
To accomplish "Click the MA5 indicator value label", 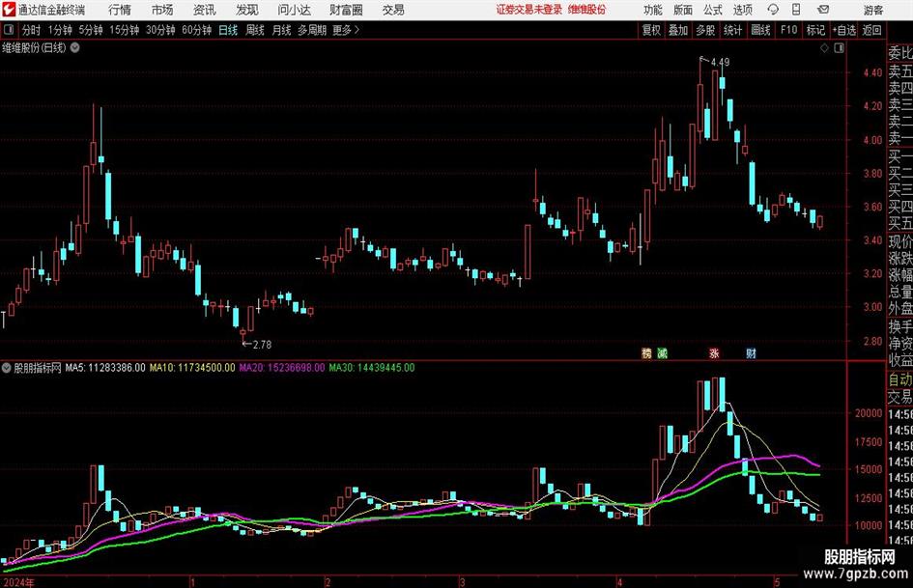I will pyautogui.click(x=105, y=368).
